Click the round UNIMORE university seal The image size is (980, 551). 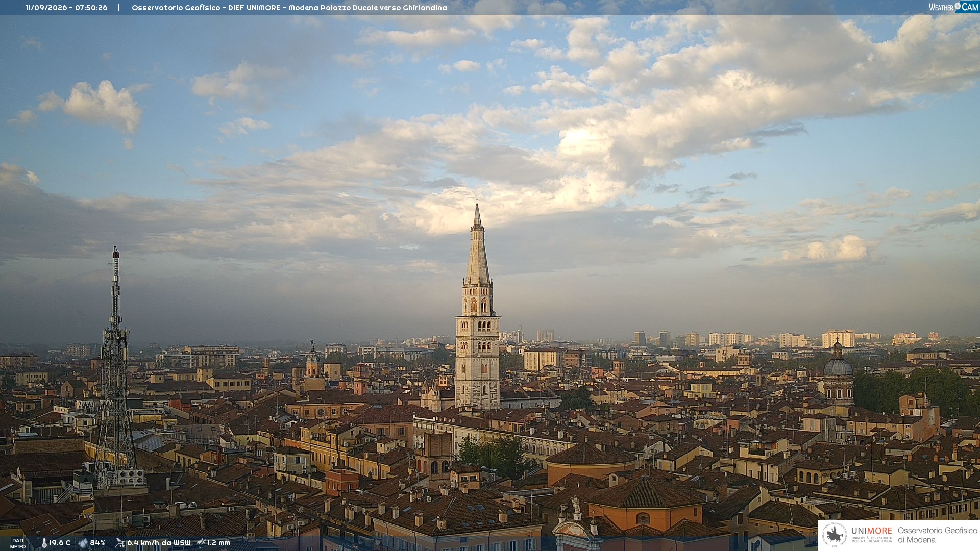(x=835, y=535)
